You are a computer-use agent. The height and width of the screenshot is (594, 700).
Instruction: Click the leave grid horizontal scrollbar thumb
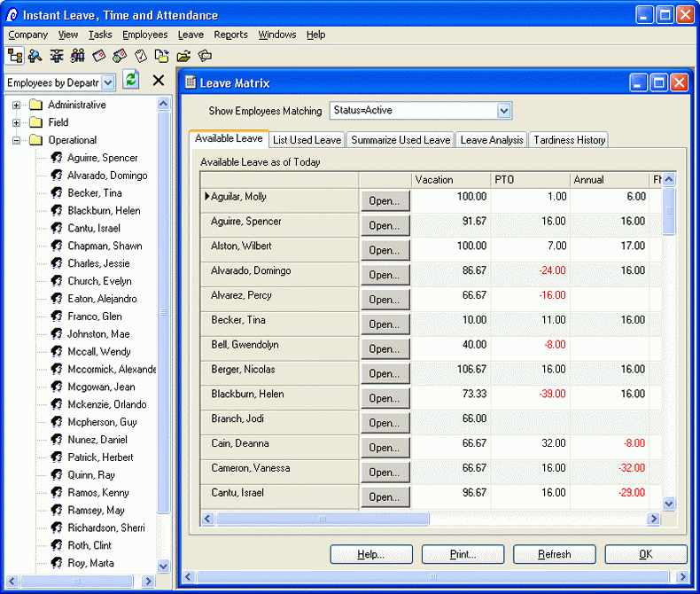(x=323, y=519)
